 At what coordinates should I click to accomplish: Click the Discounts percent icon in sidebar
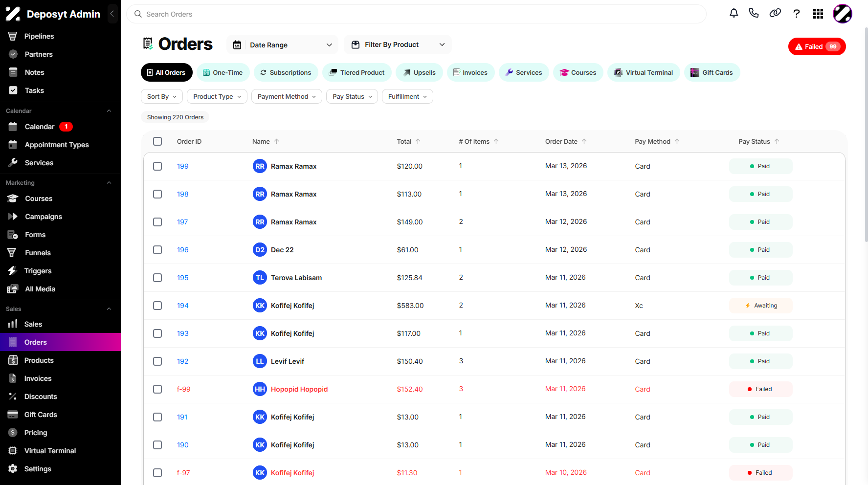coord(13,397)
